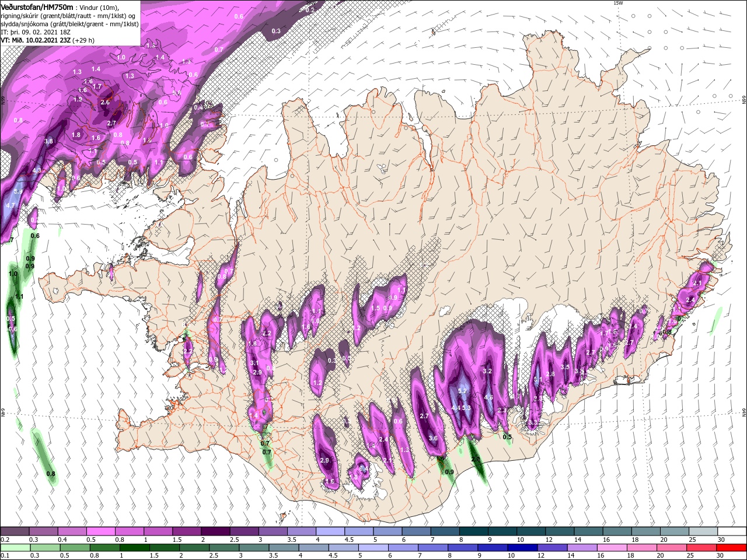Pick the red swatch ending the rain scale
The height and width of the screenshot is (560, 747).
tap(732, 548)
